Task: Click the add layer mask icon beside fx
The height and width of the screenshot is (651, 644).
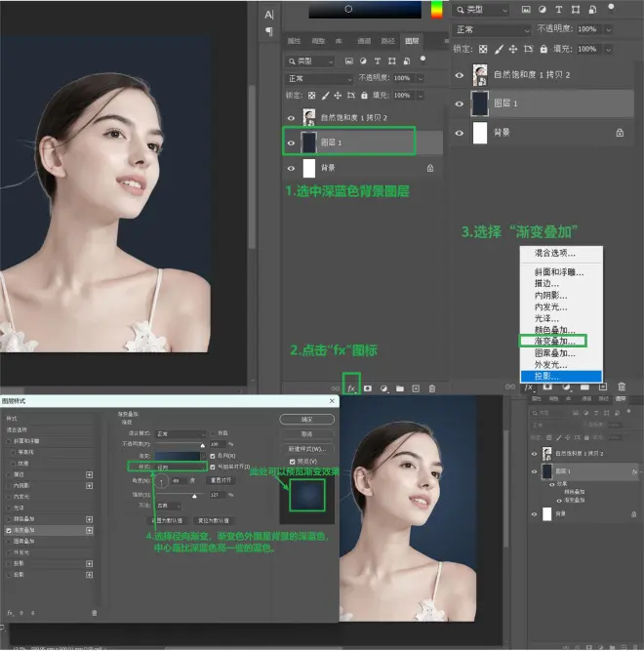Action: tap(369, 387)
